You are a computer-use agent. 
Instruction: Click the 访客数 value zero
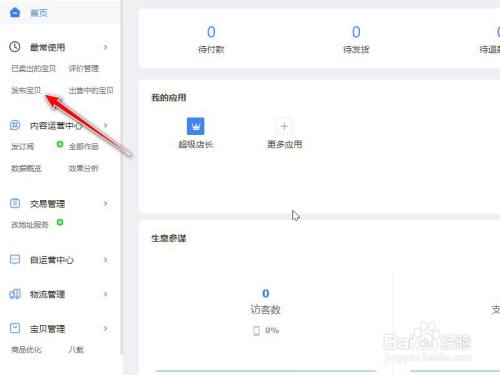[x=266, y=293]
